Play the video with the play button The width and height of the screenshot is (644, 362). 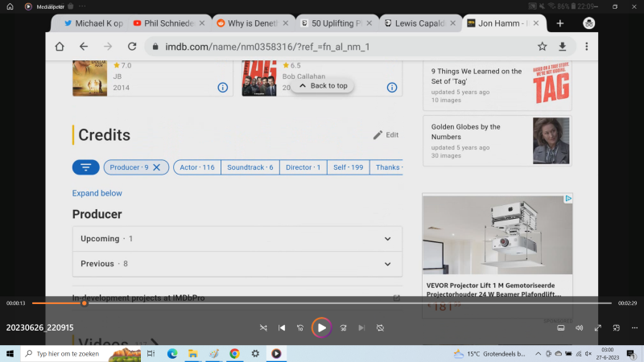(321, 327)
